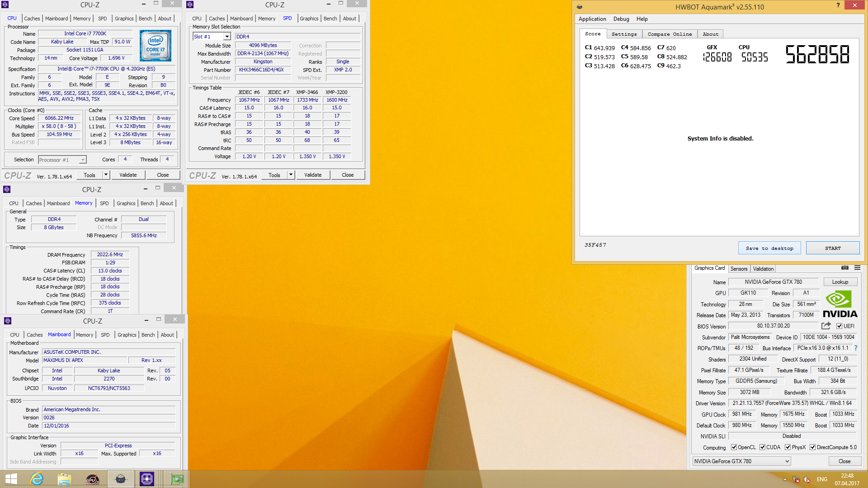This screenshot has width=868, height=488.
Task: Click the NB Frequency 5855.6 MHz value
Action: (144, 235)
